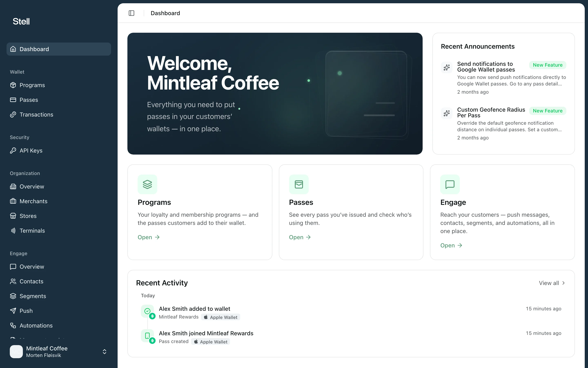Open Terminals page
Viewport: 588px width, 368px height.
[59, 231]
